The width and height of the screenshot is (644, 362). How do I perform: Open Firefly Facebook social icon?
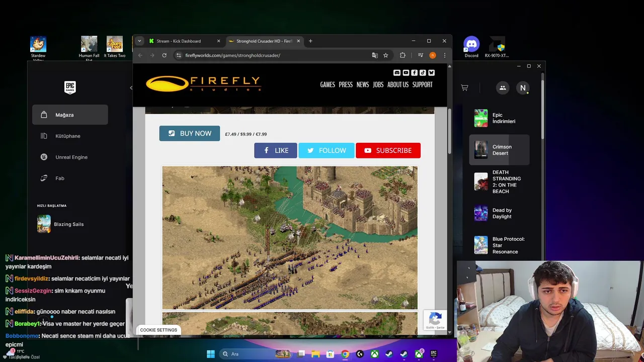tap(414, 73)
